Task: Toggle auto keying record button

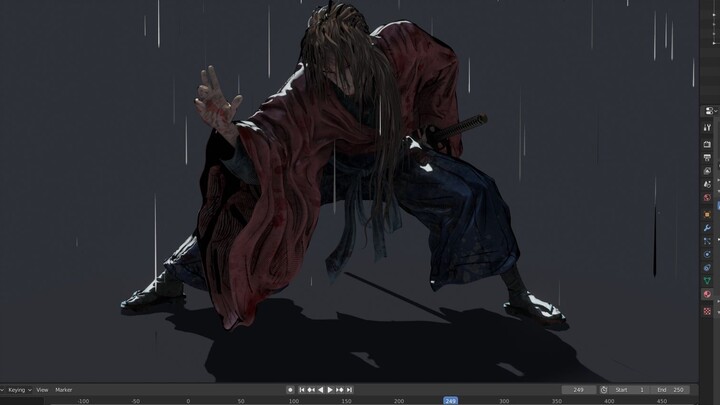Action: 290,390
